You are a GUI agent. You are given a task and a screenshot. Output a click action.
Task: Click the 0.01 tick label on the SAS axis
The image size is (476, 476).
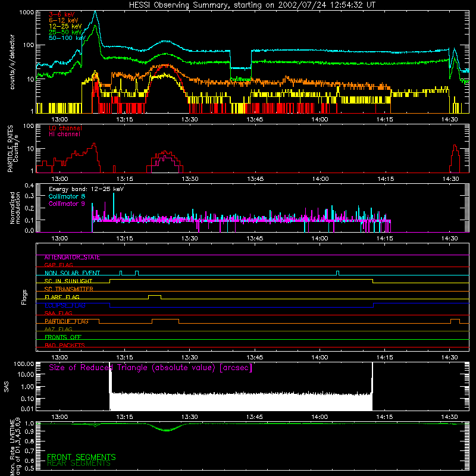pos(27,409)
